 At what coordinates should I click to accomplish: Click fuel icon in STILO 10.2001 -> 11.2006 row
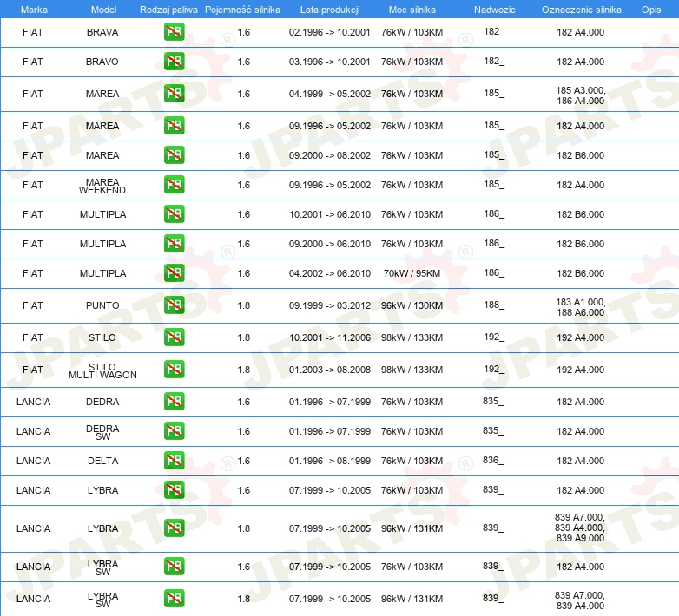[174, 337]
